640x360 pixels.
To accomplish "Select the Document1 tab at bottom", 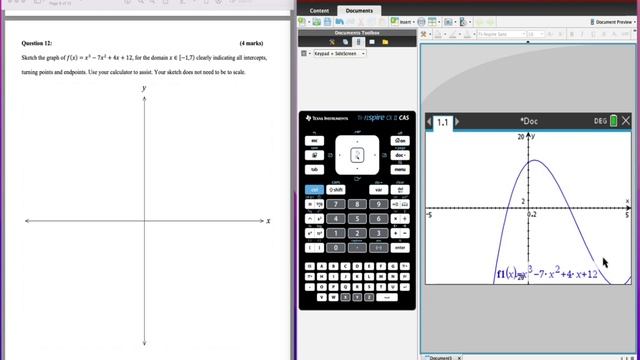I will coord(441,358).
